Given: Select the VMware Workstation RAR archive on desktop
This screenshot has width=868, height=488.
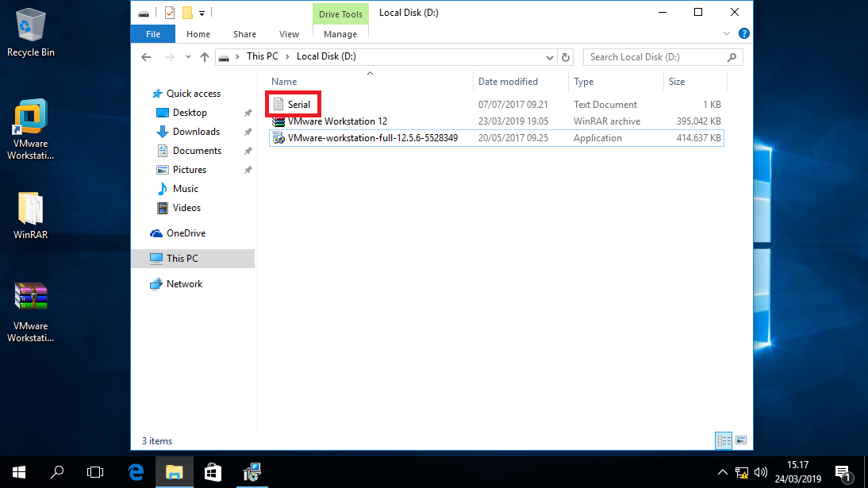Looking at the screenshot, I should coord(30,313).
